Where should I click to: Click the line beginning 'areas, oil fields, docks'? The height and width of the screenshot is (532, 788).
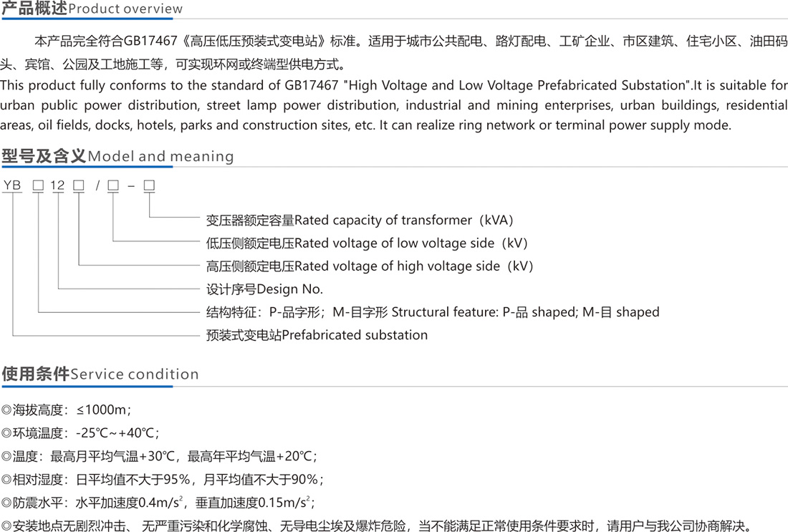(366, 125)
